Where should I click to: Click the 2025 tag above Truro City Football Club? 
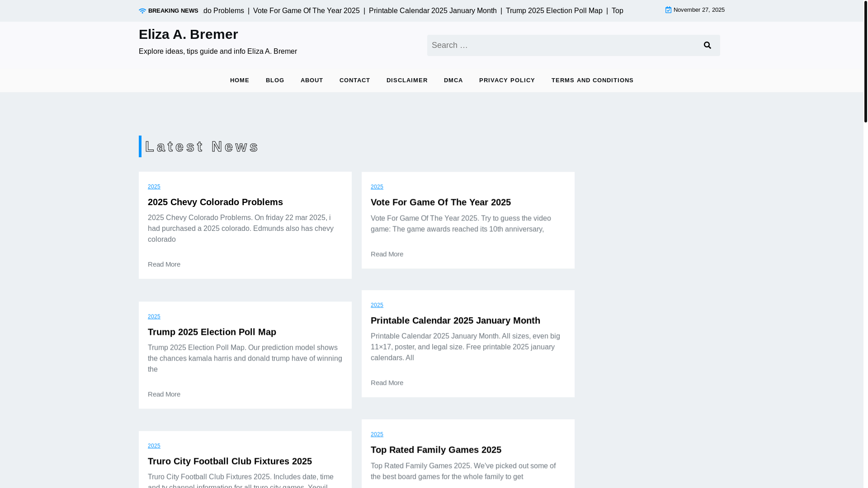point(154,446)
